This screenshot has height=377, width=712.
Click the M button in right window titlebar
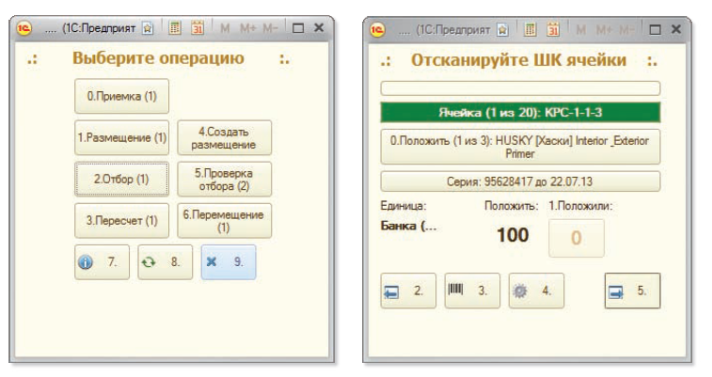(580, 30)
